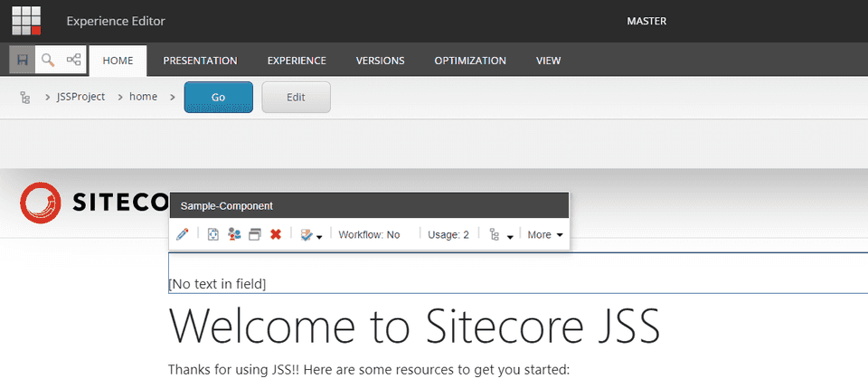
Task: Remove component with red X icon
Action: (276, 234)
